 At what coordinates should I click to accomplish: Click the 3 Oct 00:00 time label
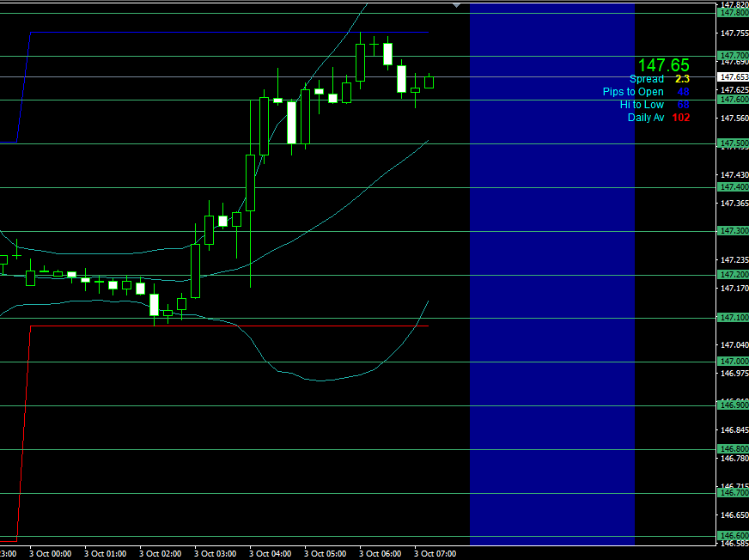click(x=51, y=554)
